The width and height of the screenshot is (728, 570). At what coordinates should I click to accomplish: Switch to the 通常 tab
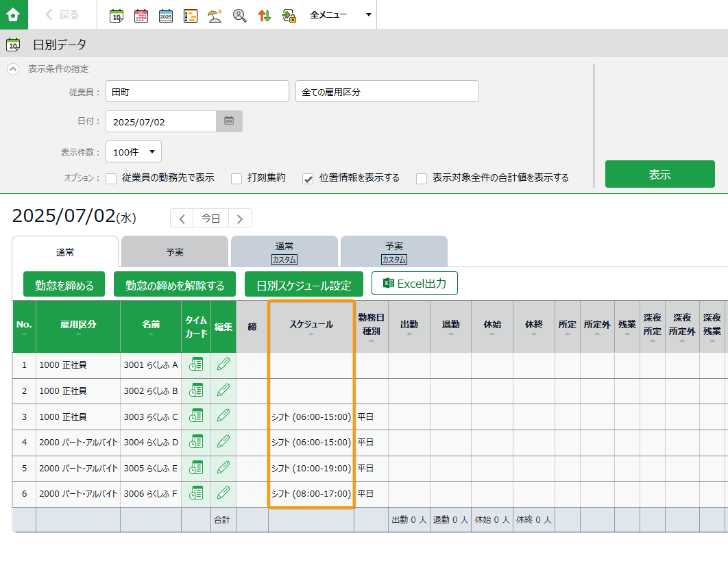pos(65,253)
